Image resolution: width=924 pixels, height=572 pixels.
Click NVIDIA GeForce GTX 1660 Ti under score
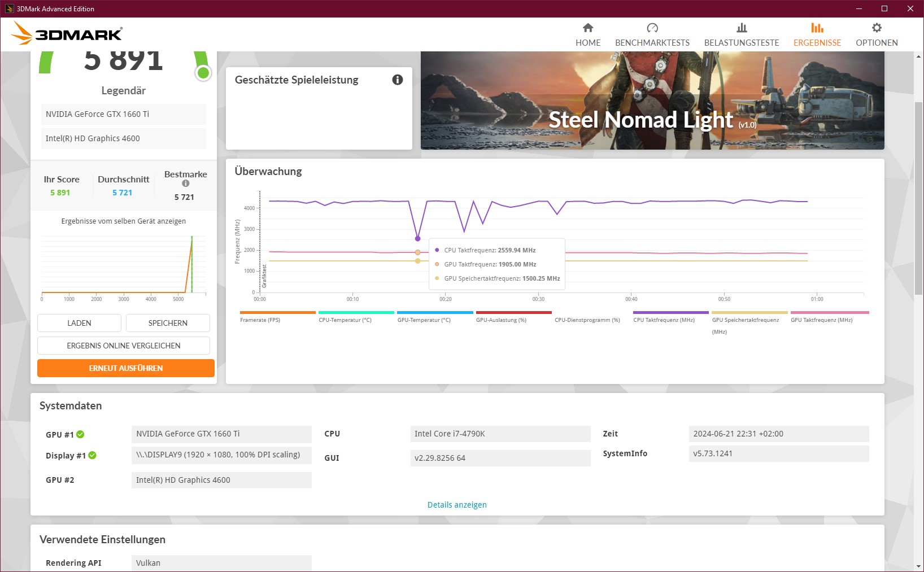coord(124,114)
